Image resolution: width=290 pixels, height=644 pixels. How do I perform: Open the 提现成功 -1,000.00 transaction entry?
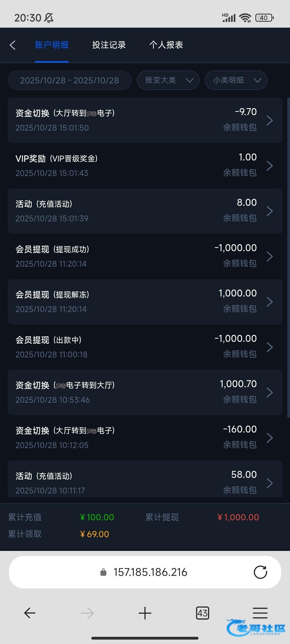pos(145,256)
